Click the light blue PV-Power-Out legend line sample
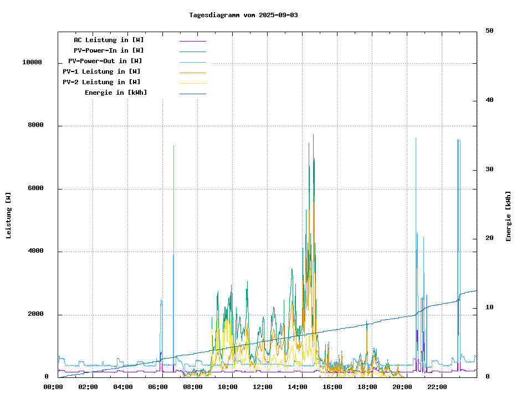Viewport: 532px width, 399px height. pyautogui.click(x=192, y=62)
